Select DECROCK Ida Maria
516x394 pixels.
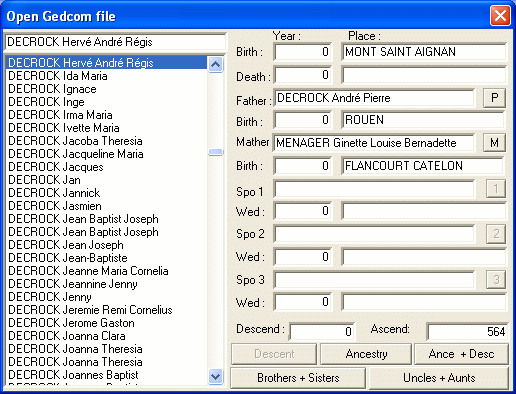107,76
